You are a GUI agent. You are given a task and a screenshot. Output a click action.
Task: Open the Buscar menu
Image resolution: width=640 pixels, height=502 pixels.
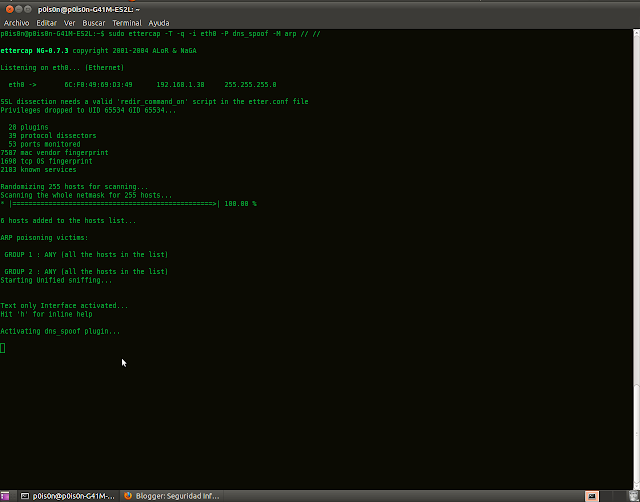click(94, 23)
